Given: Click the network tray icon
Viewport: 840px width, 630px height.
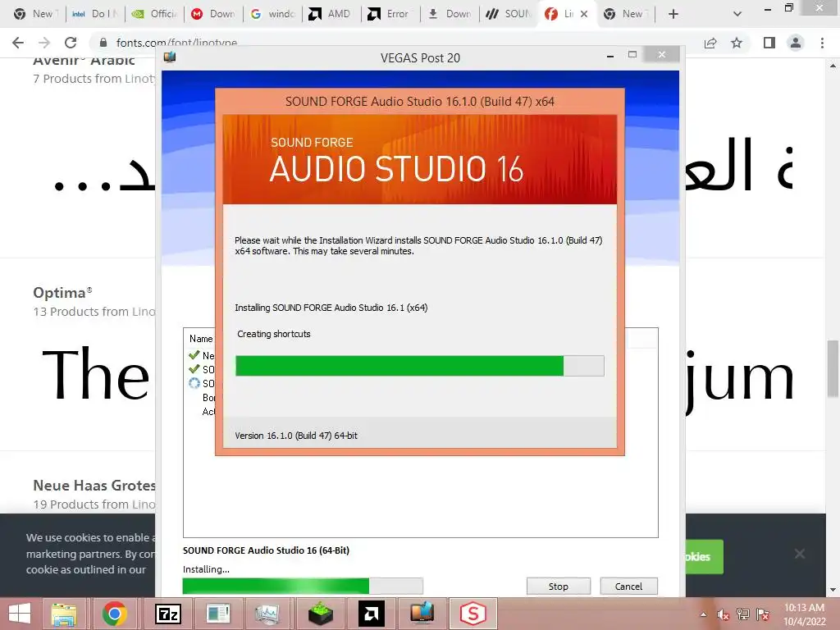Looking at the screenshot, I should [743, 614].
